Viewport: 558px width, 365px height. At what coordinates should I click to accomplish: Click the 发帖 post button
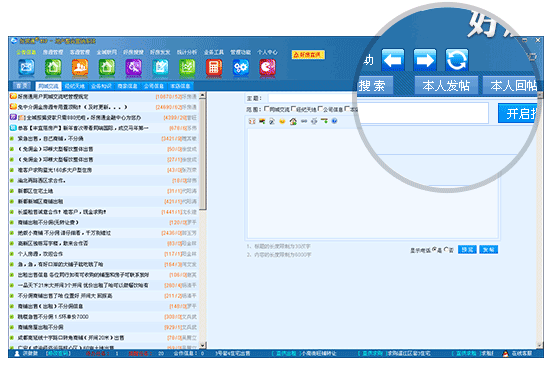(x=488, y=250)
